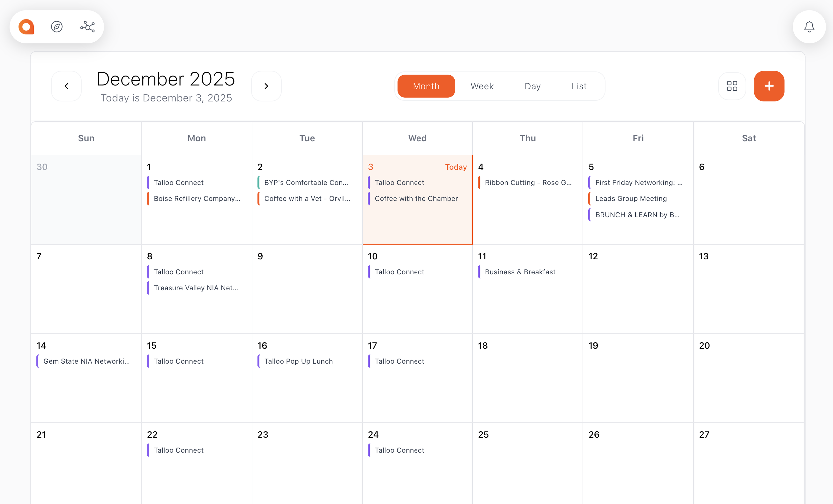
Task: Open Coffee with the Chamber event
Action: pyautogui.click(x=416, y=199)
